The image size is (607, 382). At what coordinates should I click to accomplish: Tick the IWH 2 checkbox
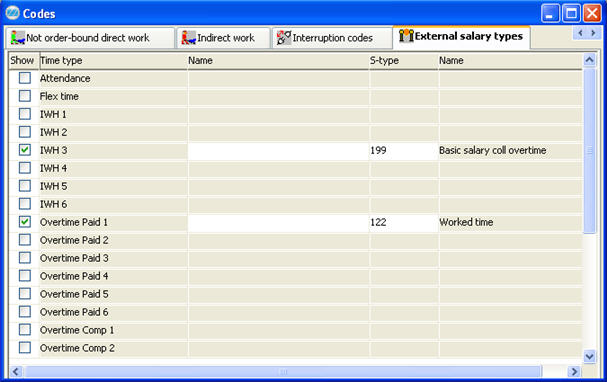(25, 132)
